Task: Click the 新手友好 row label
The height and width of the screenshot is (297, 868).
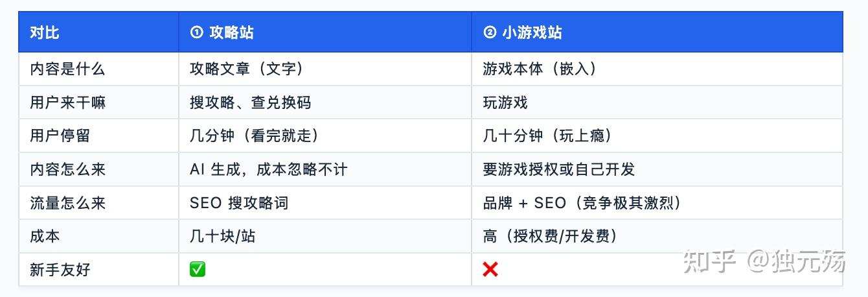Action: [60, 270]
